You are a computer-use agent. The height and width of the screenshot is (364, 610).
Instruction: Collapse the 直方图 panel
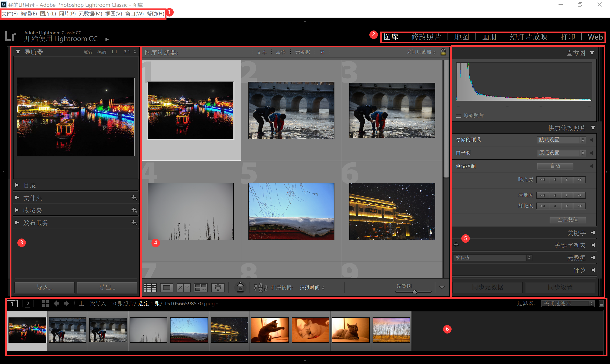pos(592,53)
